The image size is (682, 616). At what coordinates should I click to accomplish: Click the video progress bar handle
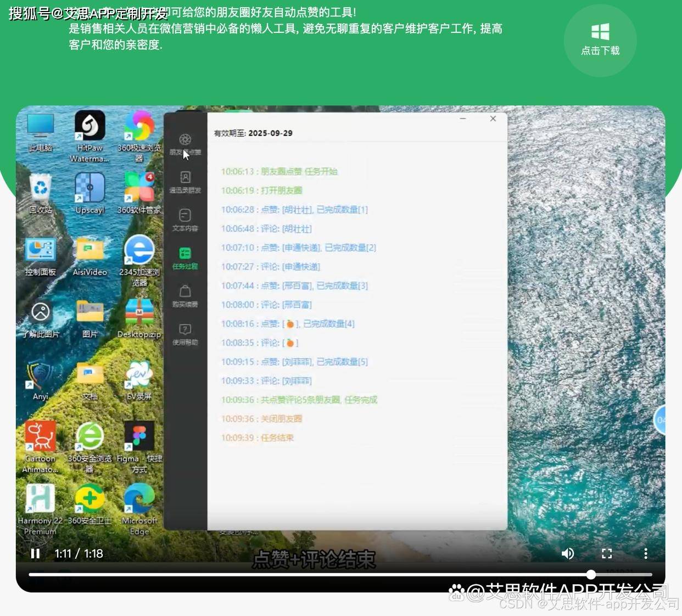click(591, 574)
